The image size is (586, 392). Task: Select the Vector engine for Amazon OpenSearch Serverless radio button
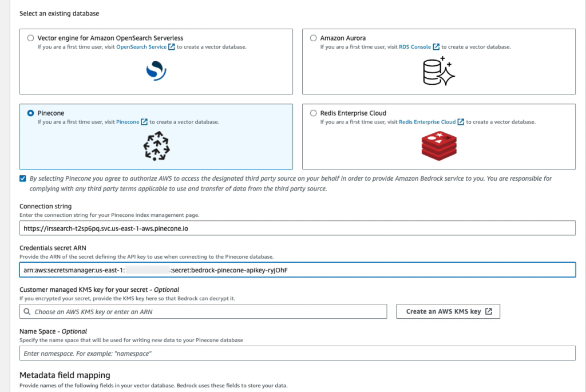(31, 38)
